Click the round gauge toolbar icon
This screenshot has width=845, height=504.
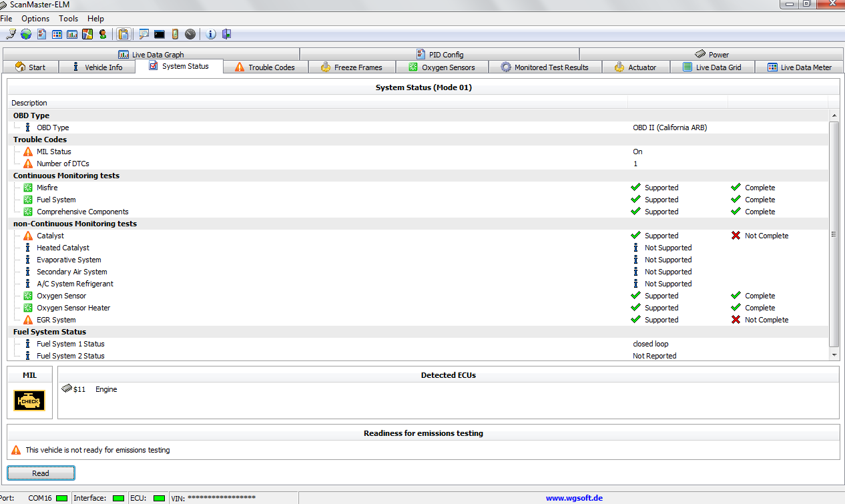[190, 34]
